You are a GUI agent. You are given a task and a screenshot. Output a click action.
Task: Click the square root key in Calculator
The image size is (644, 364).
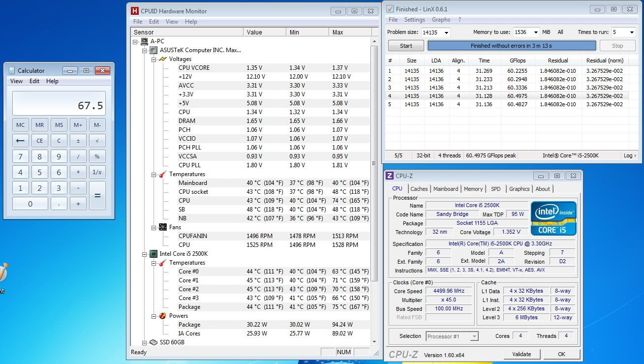[97, 141]
